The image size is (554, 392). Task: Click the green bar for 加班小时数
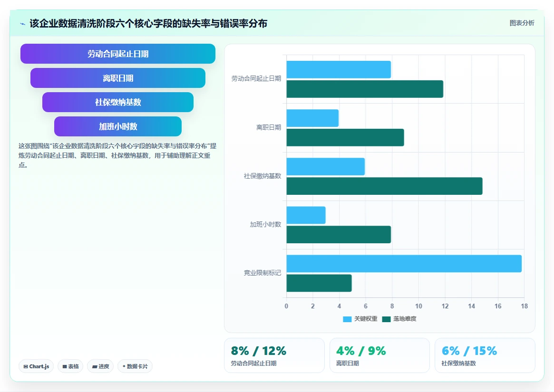coord(339,235)
